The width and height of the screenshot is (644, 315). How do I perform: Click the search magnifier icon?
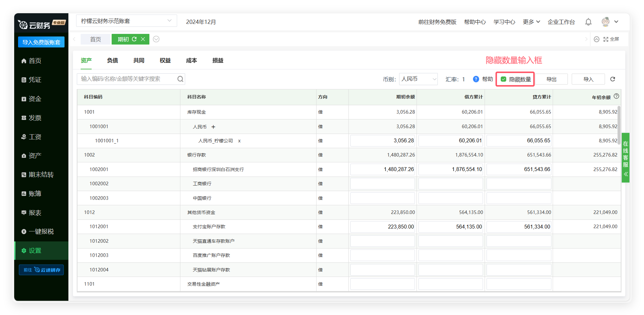pos(180,79)
